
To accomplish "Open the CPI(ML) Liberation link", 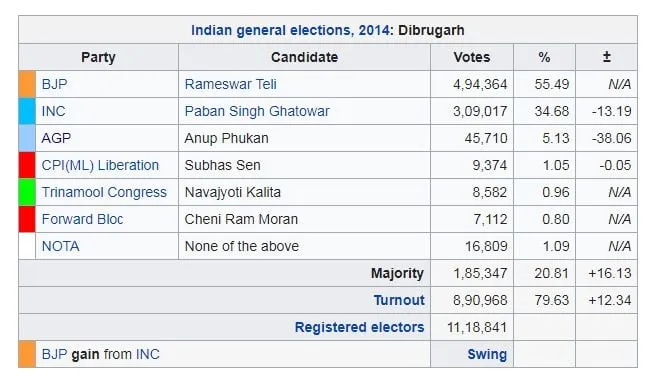I will pyautogui.click(x=100, y=165).
